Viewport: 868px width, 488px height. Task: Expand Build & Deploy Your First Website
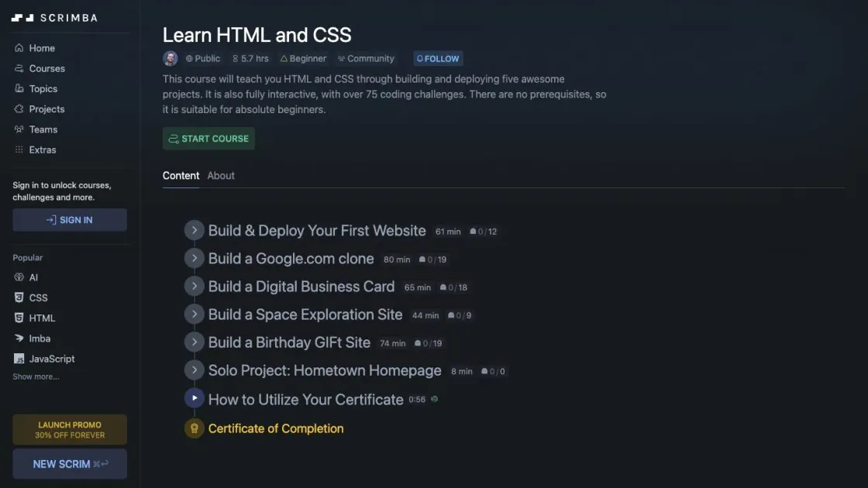(194, 230)
